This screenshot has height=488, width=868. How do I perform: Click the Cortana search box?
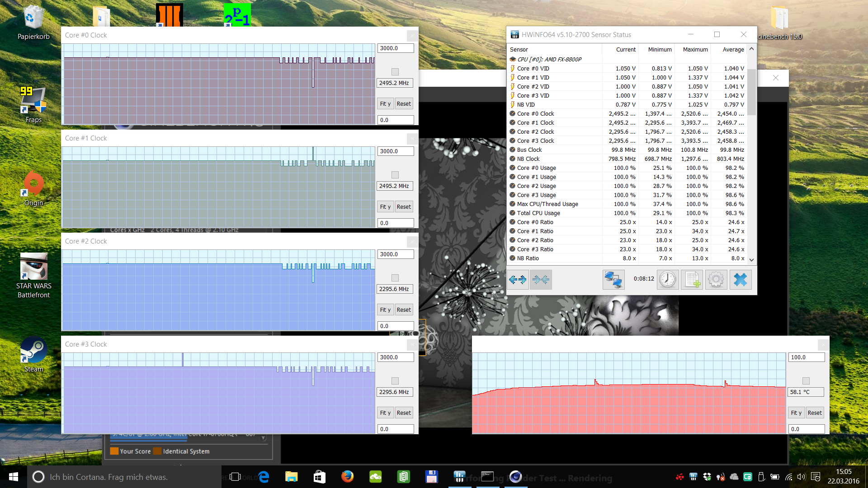(x=124, y=477)
